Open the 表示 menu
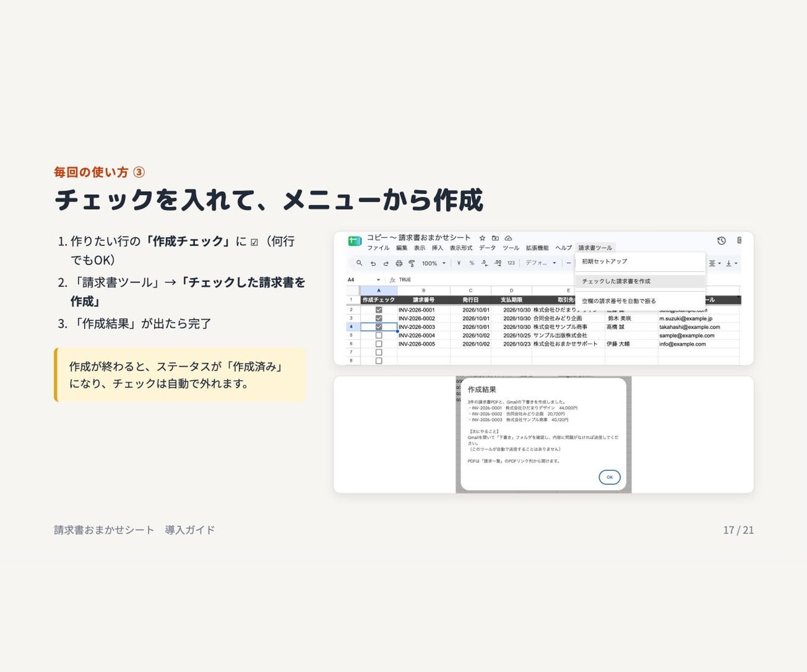The width and height of the screenshot is (807, 672). click(419, 248)
